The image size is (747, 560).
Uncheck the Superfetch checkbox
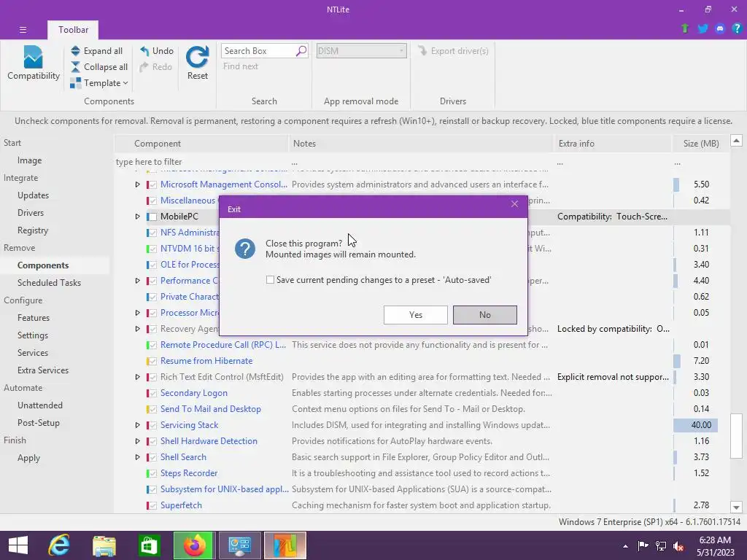[x=152, y=506]
